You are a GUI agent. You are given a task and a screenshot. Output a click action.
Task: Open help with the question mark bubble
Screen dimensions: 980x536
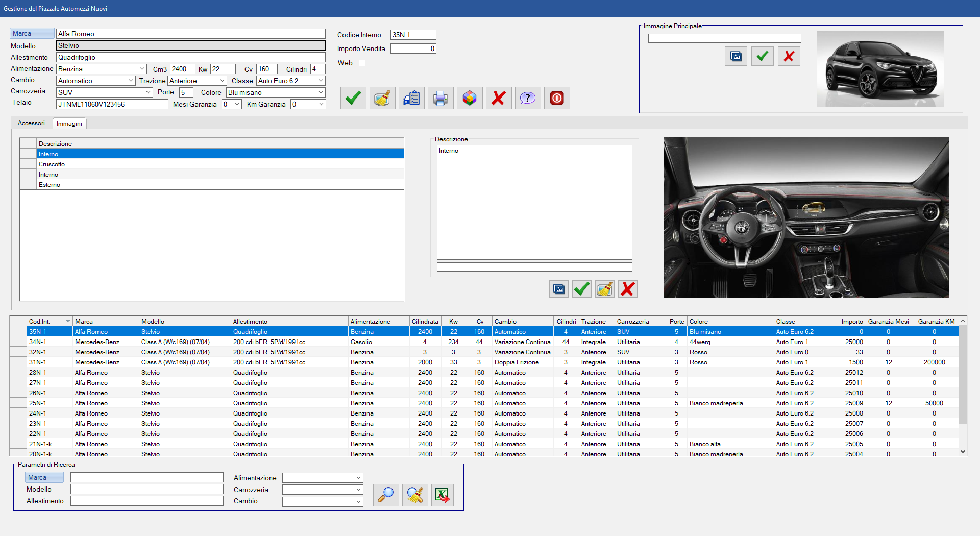click(x=528, y=98)
